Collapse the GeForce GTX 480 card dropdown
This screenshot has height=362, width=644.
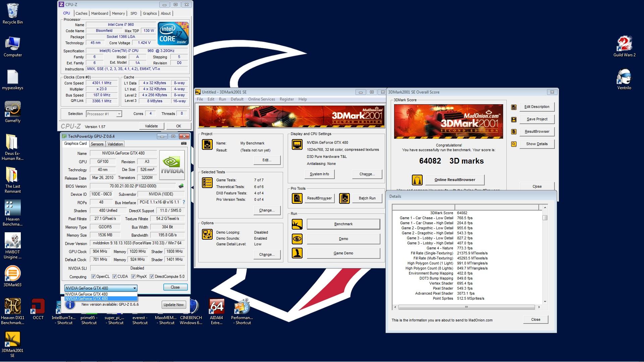tap(135, 288)
